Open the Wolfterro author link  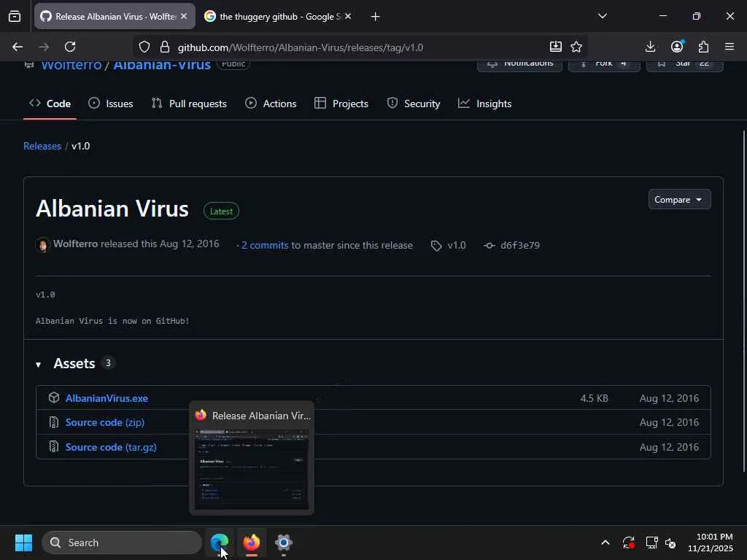(x=75, y=244)
